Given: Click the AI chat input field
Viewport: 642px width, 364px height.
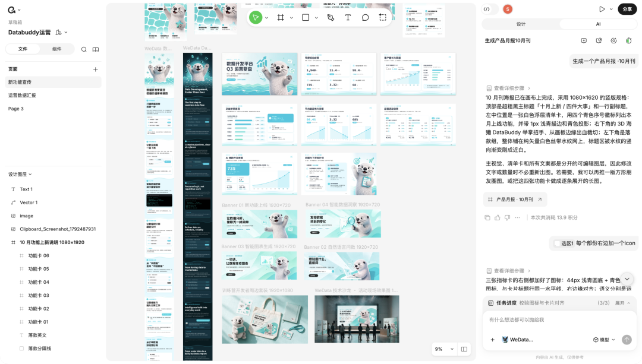Looking at the screenshot, I should [559, 320].
